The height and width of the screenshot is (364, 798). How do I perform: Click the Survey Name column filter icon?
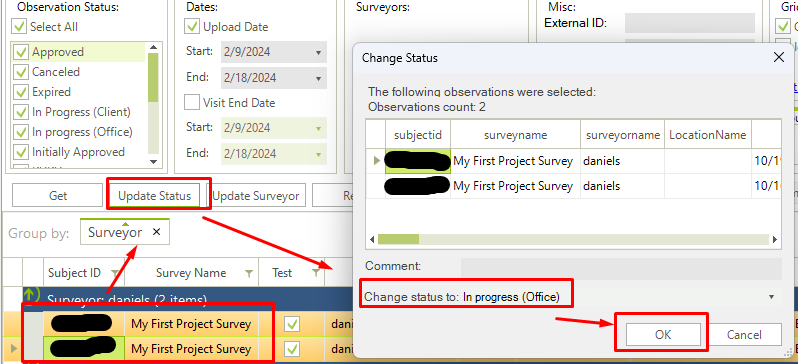(x=248, y=273)
